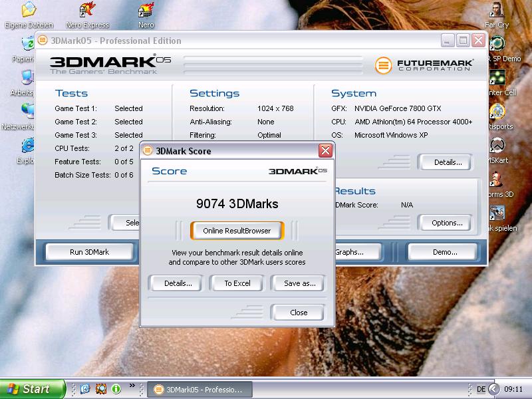Image resolution: width=532 pixels, height=399 pixels.
Task: Close the score dialog via Close button
Action: [x=299, y=313]
